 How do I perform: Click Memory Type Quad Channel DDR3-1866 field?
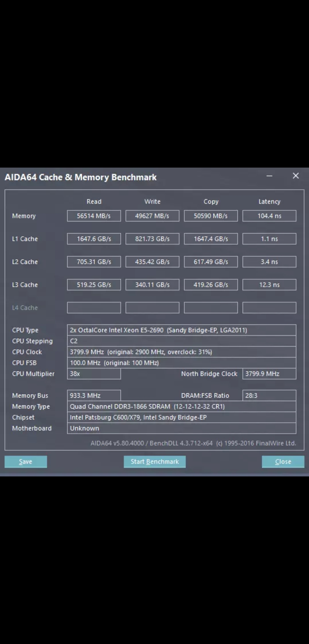pos(182,406)
